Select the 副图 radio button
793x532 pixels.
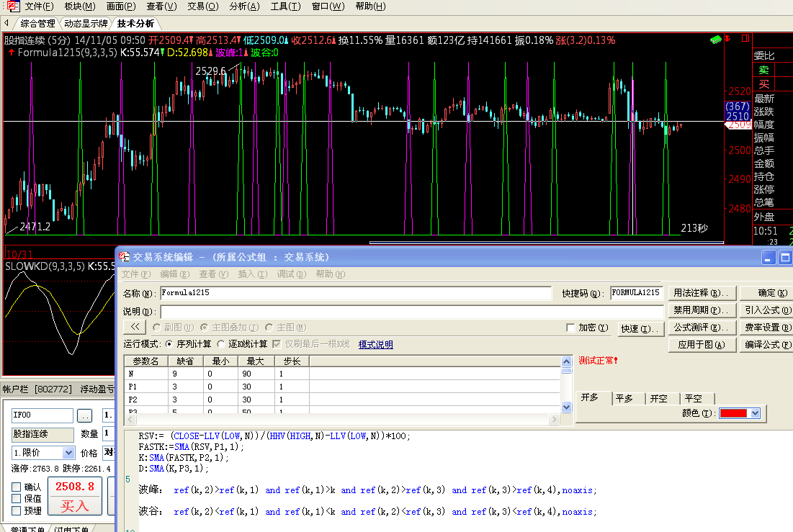point(157,328)
